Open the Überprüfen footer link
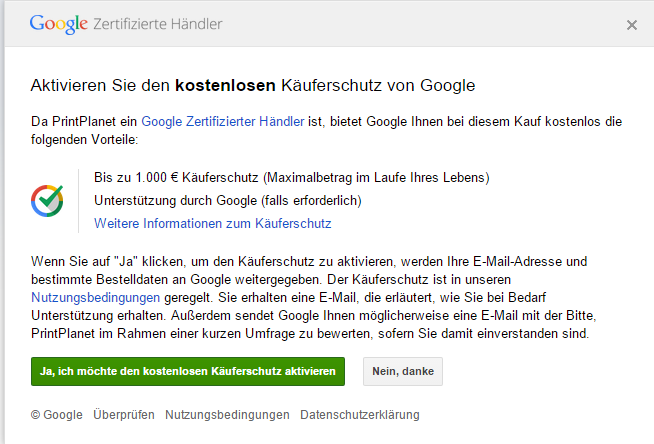 124,415
